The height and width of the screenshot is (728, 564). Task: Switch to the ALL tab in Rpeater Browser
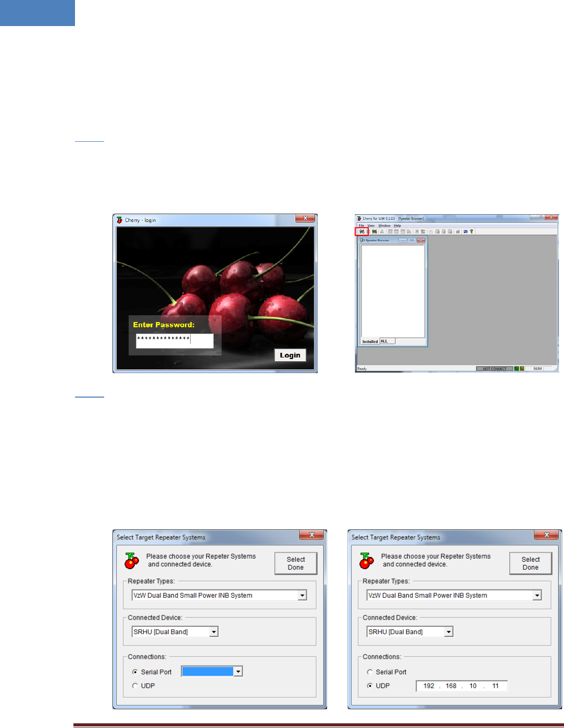387,341
